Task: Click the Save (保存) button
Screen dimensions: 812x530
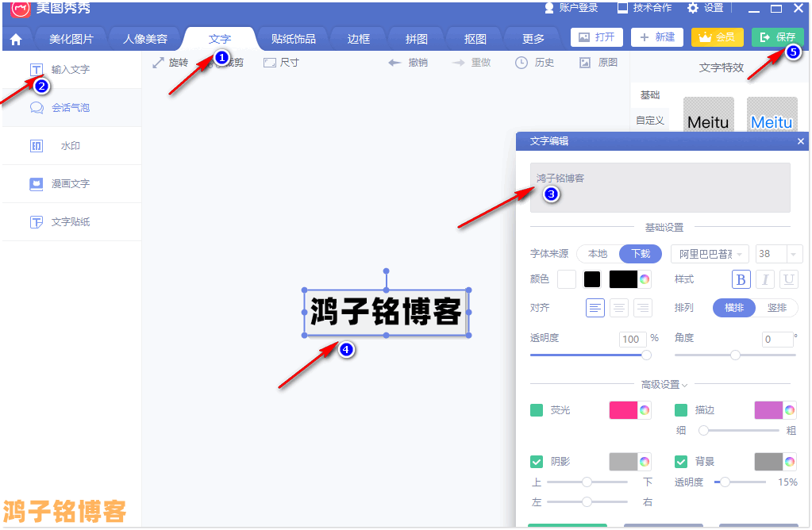Action: click(x=777, y=37)
